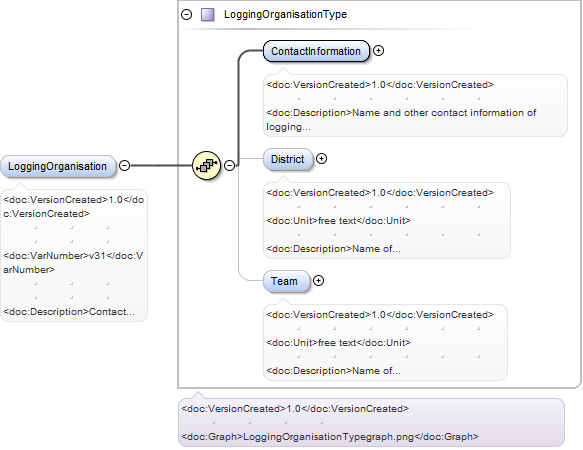The height and width of the screenshot is (450, 583).
Task: Expand the ContactInformation element
Action: point(379,51)
